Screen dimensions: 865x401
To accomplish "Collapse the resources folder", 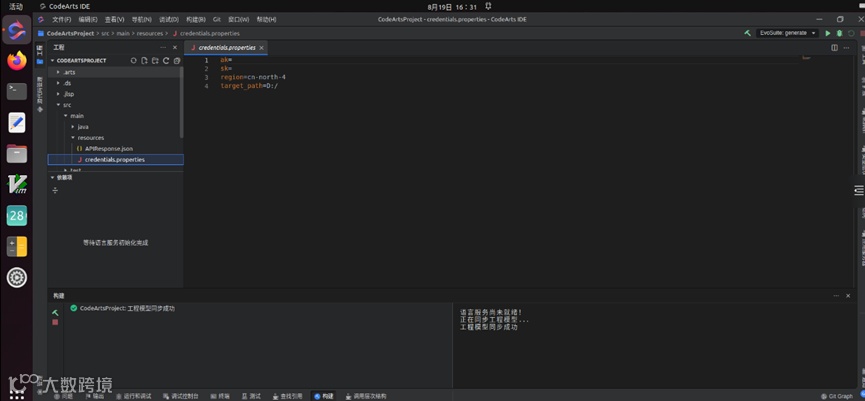I will pos(73,138).
